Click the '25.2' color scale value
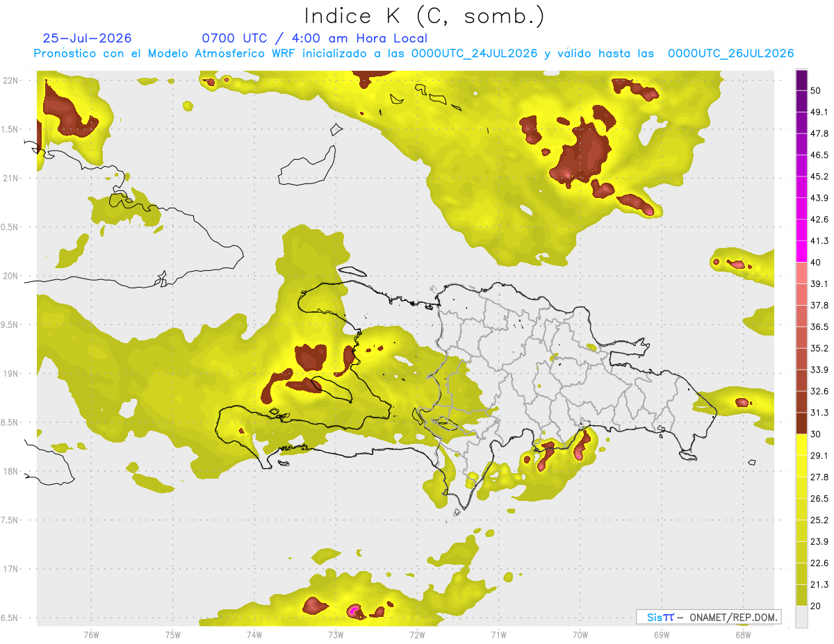The image size is (834, 644). 819,520
